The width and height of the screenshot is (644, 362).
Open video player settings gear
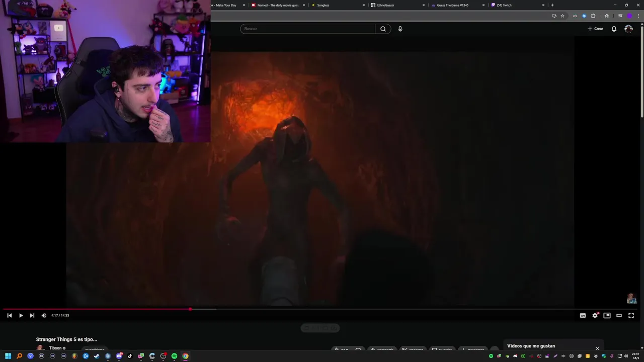(595, 315)
